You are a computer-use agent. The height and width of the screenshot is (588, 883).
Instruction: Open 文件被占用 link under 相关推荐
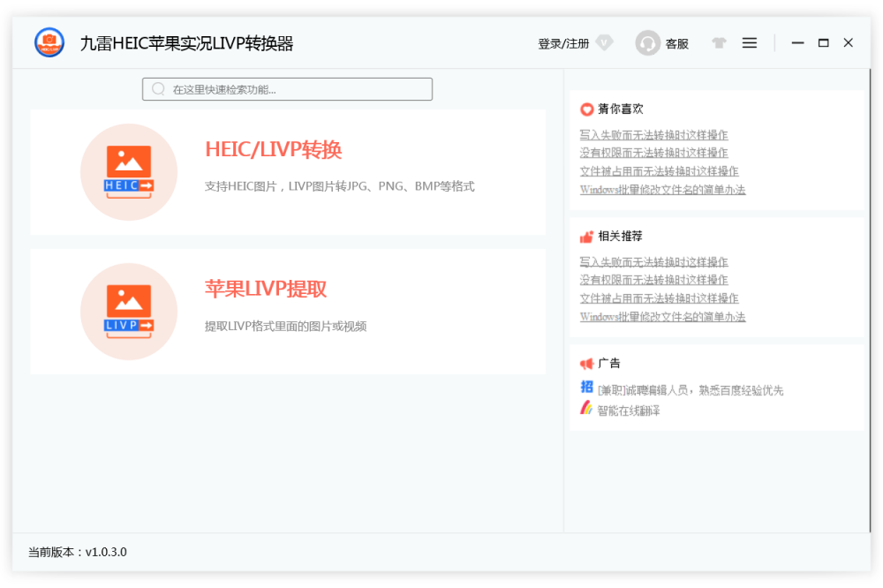(x=659, y=298)
